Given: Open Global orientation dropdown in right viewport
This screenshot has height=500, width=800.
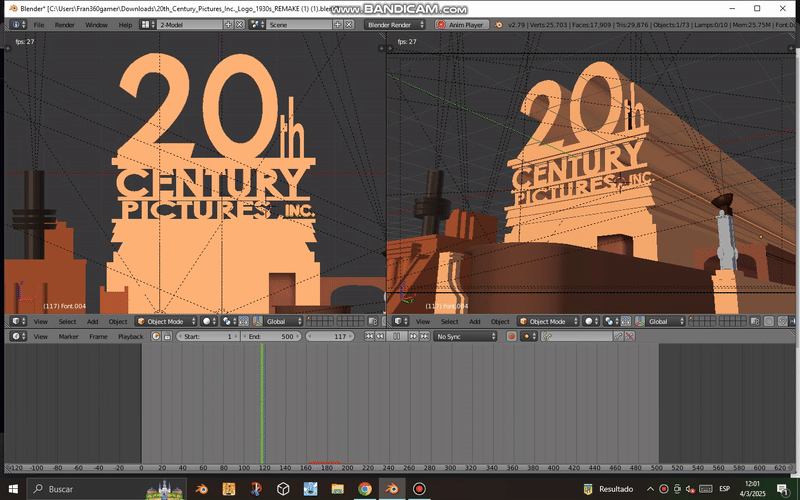Looking at the screenshot, I should [665, 321].
